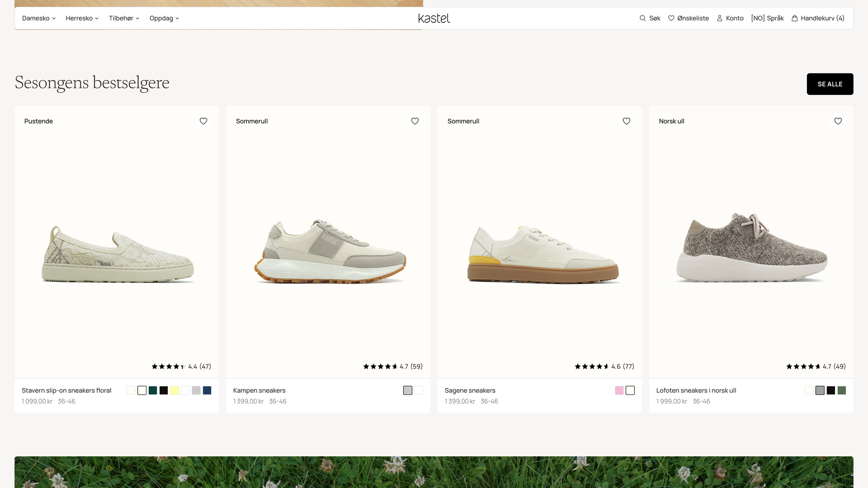This screenshot has height=488, width=868.
Task: Open the Stavern slip-on sneakers floral title
Action: pyautogui.click(x=66, y=390)
